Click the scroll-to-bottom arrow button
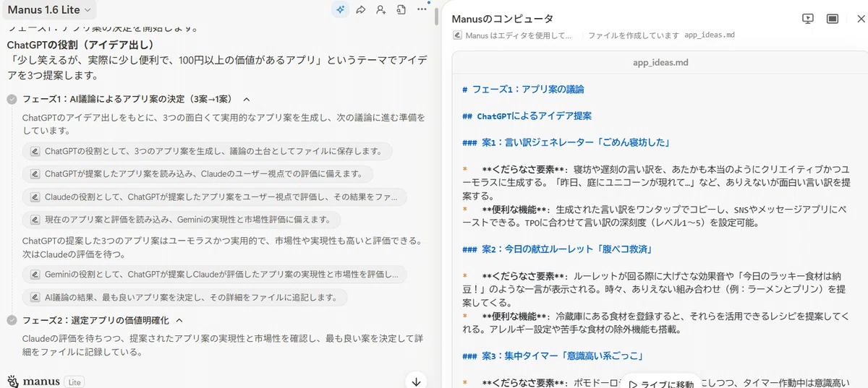The height and width of the screenshot is (388, 868). point(416,381)
